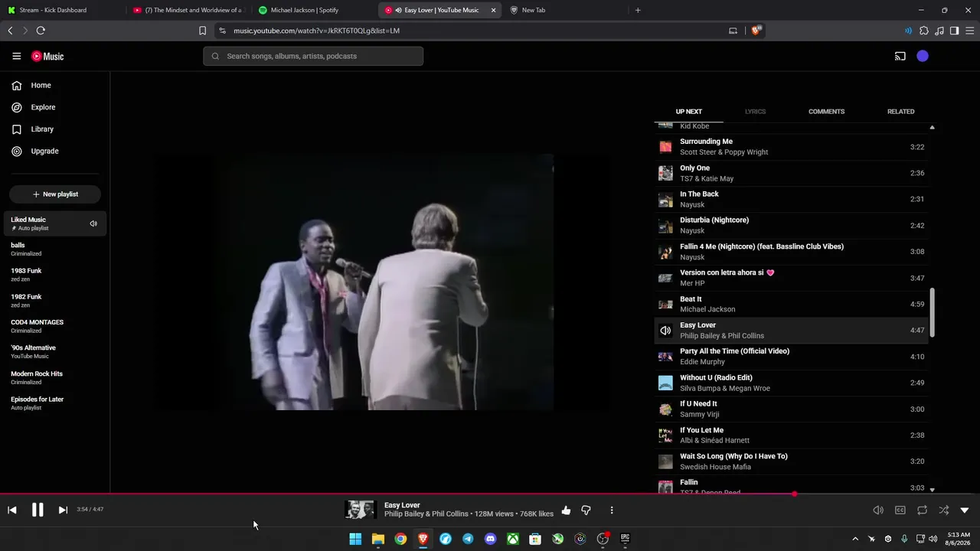
Task: Open Telegram from the taskbar
Action: [468, 539]
